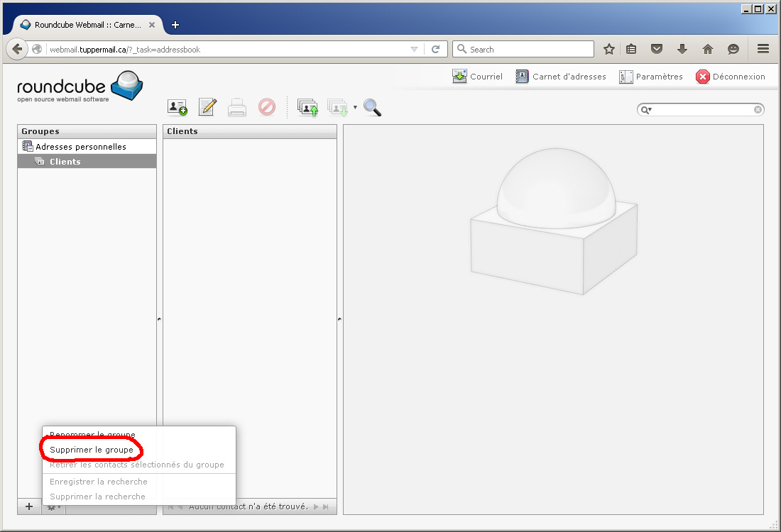Click the import contacts icon
The image size is (781, 532).
[x=307, y=107]
